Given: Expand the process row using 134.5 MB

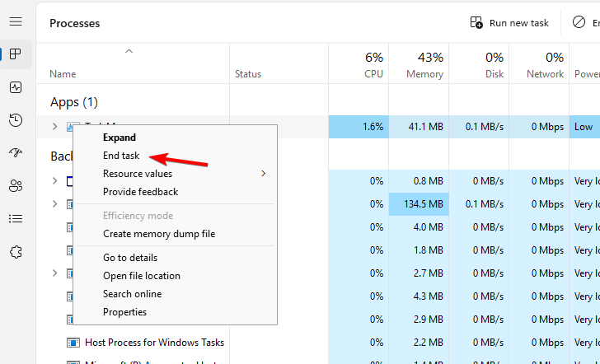Looking at the screenshot, I should (x=55, y=204).
